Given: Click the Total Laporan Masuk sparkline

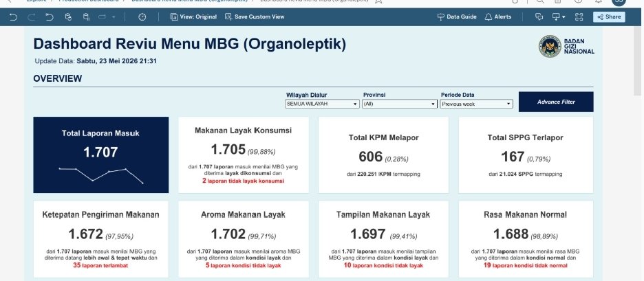Looking at the screenshot, I should tap(101, 175).
